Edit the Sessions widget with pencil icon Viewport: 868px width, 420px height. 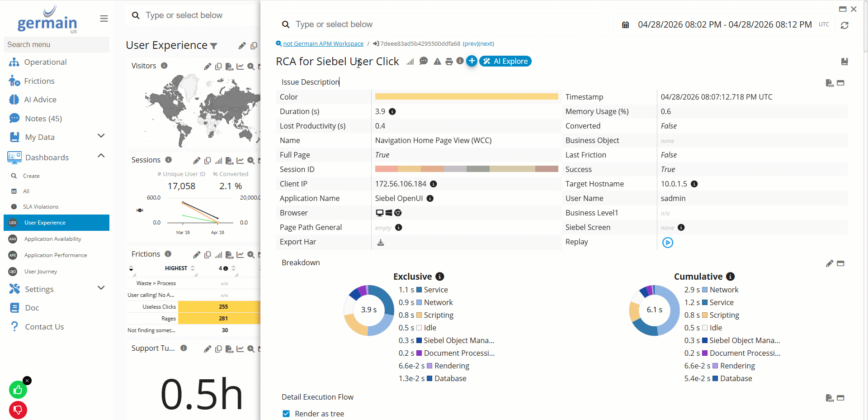pos(197,161)
